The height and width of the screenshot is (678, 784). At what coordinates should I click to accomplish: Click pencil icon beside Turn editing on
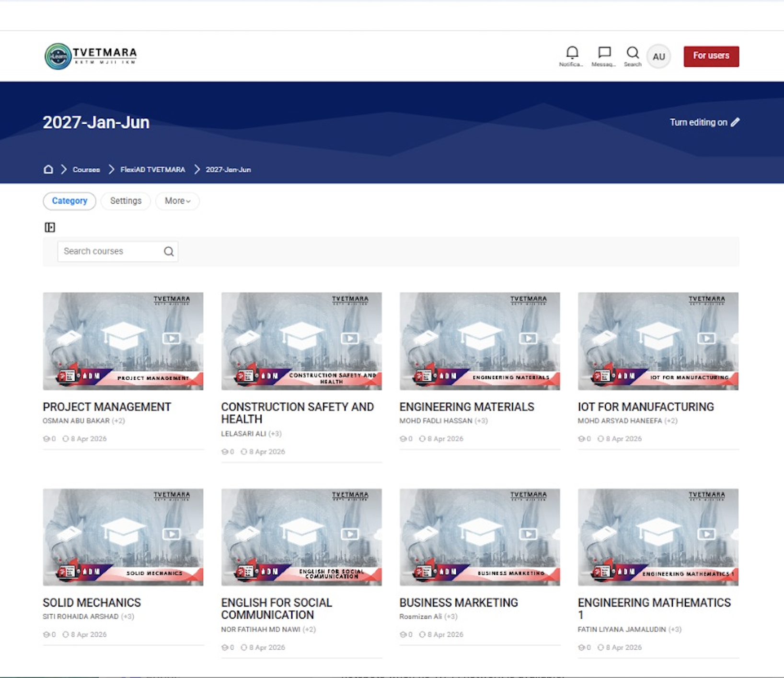[735, 122]
